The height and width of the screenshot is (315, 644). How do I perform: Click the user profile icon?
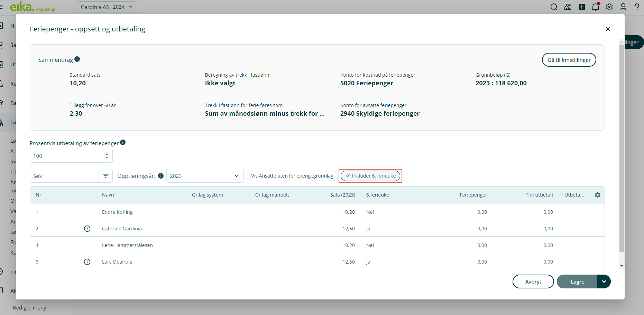point(623,7)
